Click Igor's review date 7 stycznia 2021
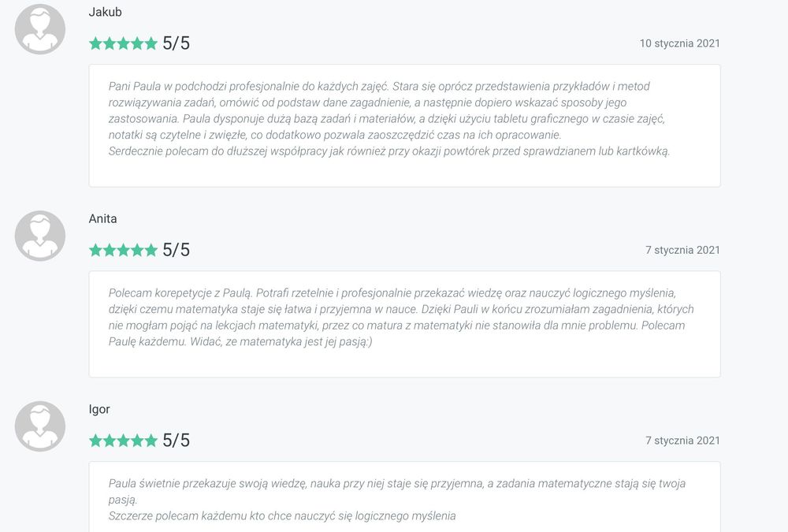Screen dimensions: 788x532 (682, 441)
